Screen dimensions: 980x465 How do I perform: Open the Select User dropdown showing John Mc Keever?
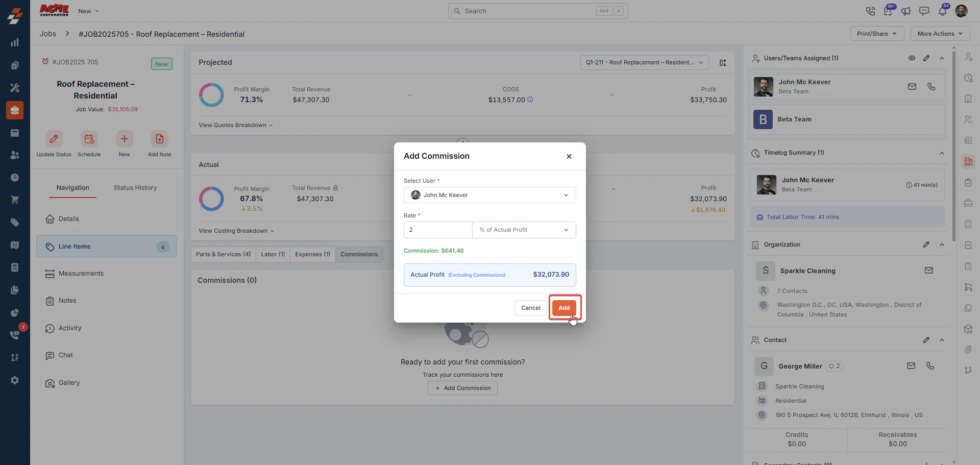point(489,195)
